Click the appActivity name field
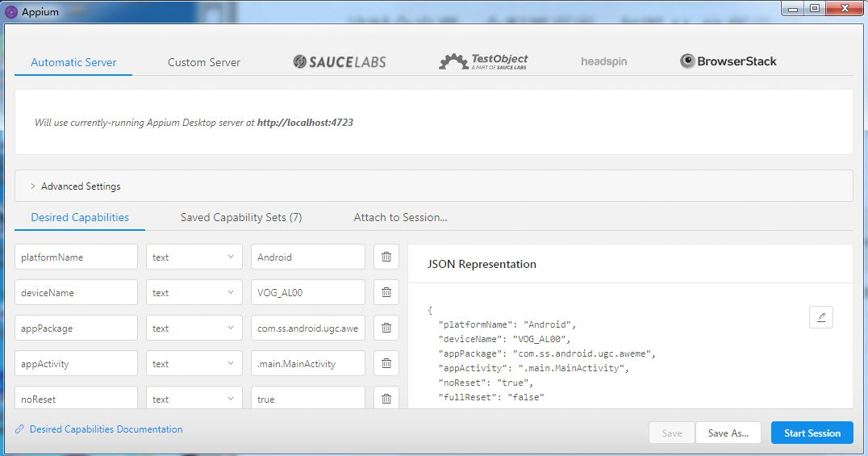Screen dimensions: 868x456 77,363
